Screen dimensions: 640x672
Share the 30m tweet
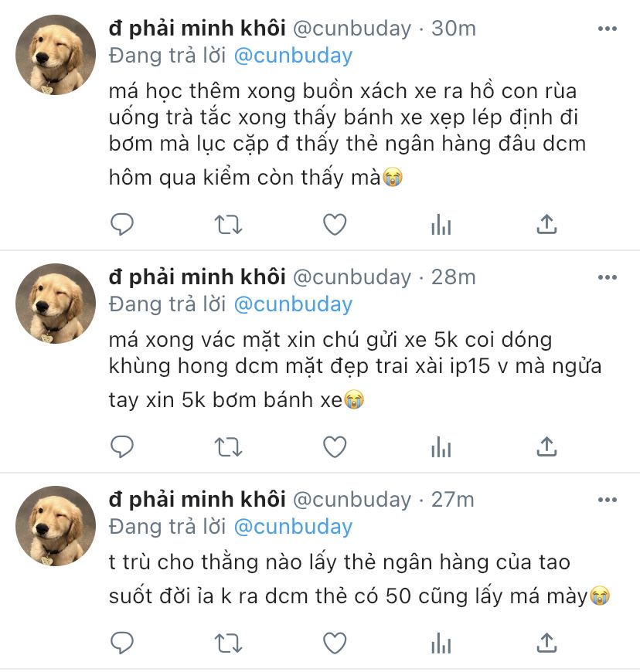[x=546, y=224]
